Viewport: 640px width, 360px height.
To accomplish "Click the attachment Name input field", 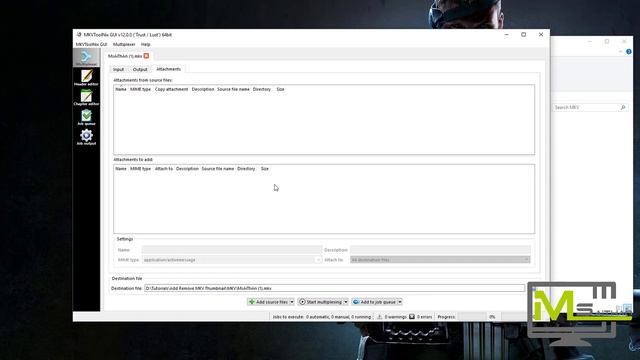I will [x=232, y=250].
